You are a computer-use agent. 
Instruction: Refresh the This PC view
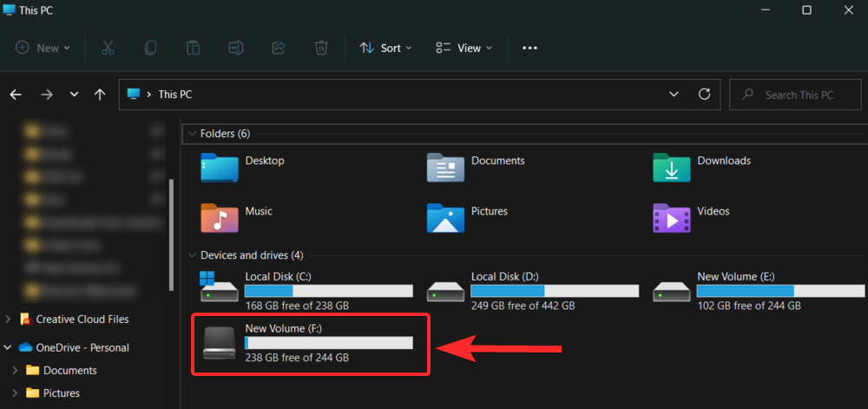(704, 94)
